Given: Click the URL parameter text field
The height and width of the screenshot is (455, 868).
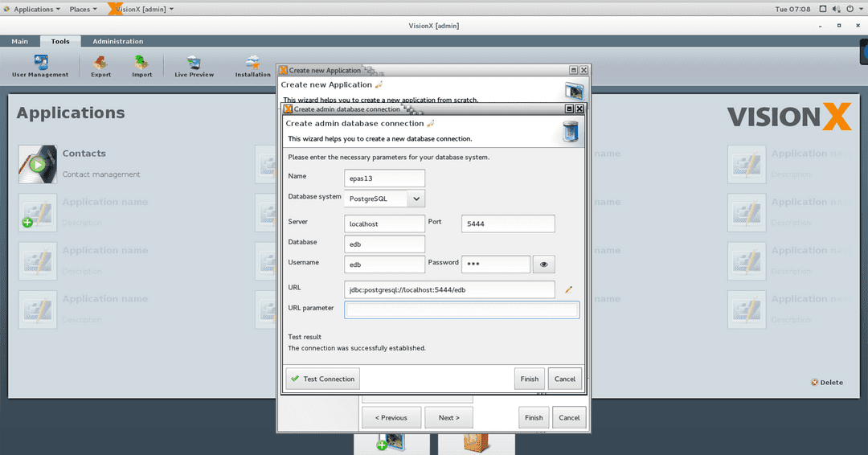Looking at the screenshot, I should coord(461,309).
